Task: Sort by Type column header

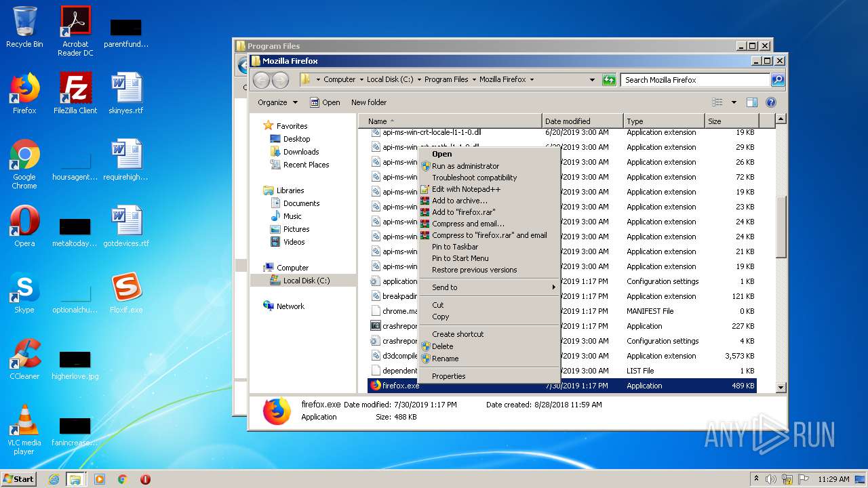Action: [x=663, y=121]
